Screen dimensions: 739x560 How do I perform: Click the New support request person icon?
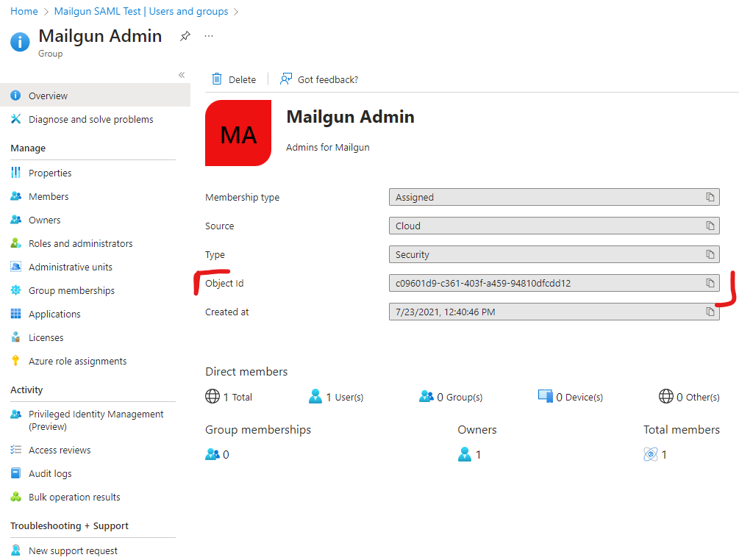[x=15, y=550]
